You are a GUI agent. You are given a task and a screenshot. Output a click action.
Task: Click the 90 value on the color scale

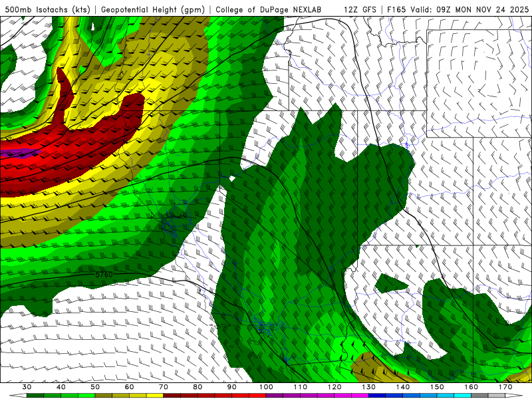tap(232, 387)
